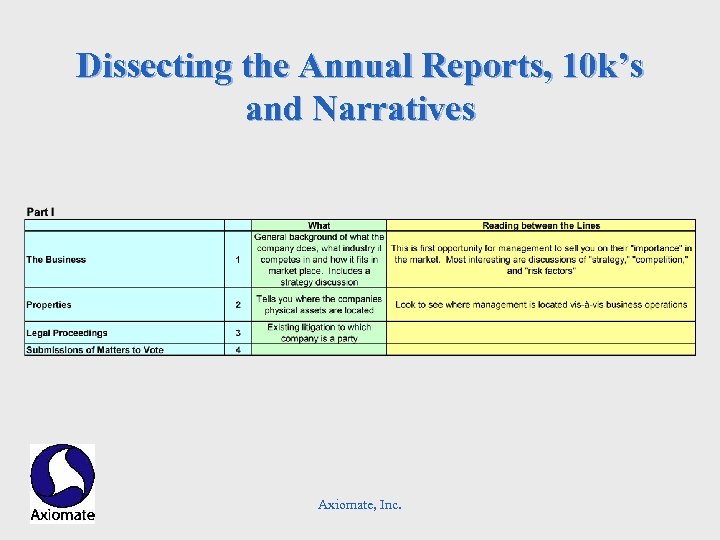Click the 'Part I' label
The image size is (720, 540).
[x=40, y=212]
